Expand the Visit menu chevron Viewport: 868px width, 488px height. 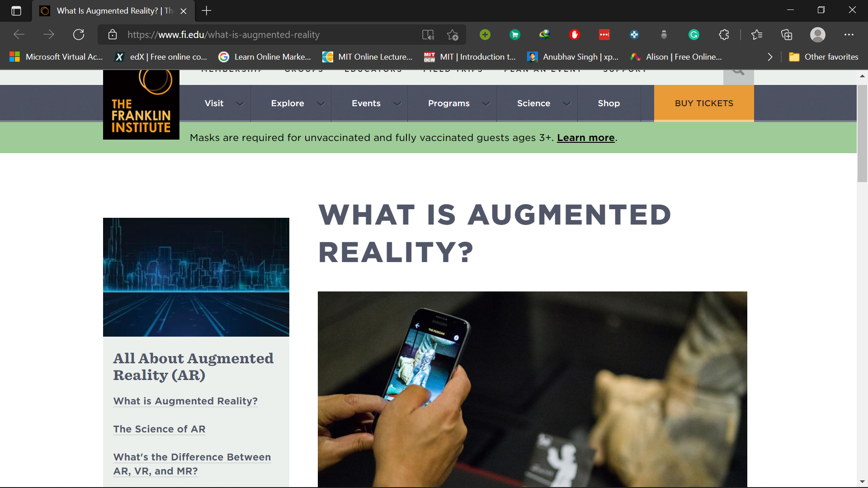pyautogui.click(x=240, y=103)
